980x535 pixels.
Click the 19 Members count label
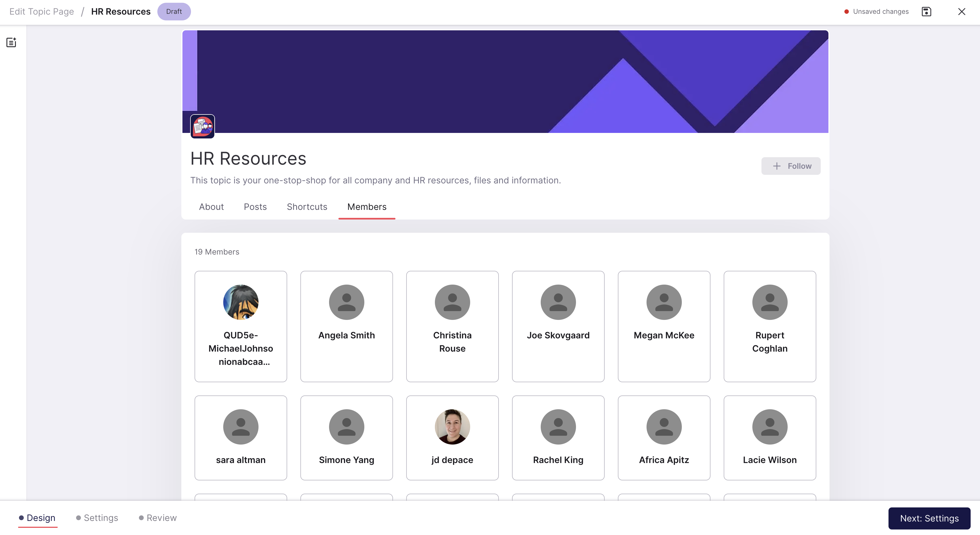pyautogui.click(x=217, y=252)
